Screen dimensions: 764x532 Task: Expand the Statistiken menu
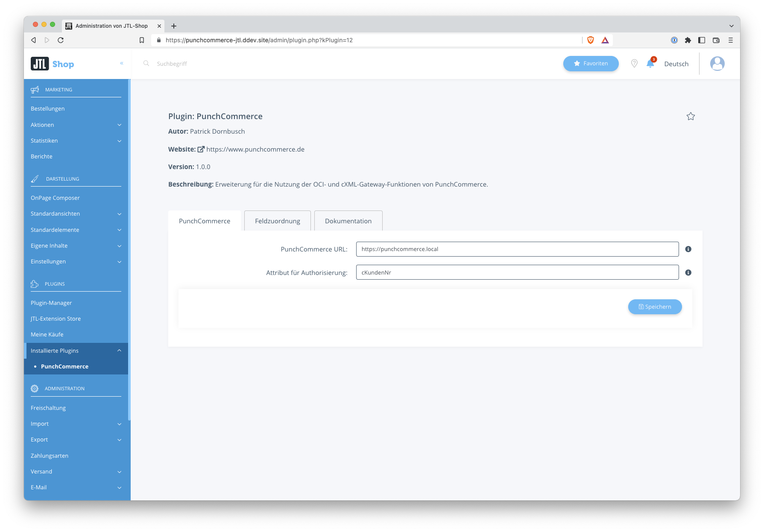pos(76,140)
